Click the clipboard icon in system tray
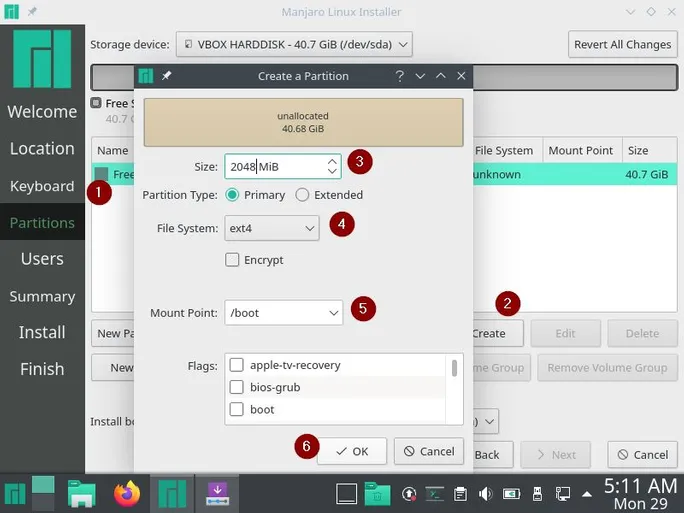Screen dimensions: 684x513 coord(459,493)
